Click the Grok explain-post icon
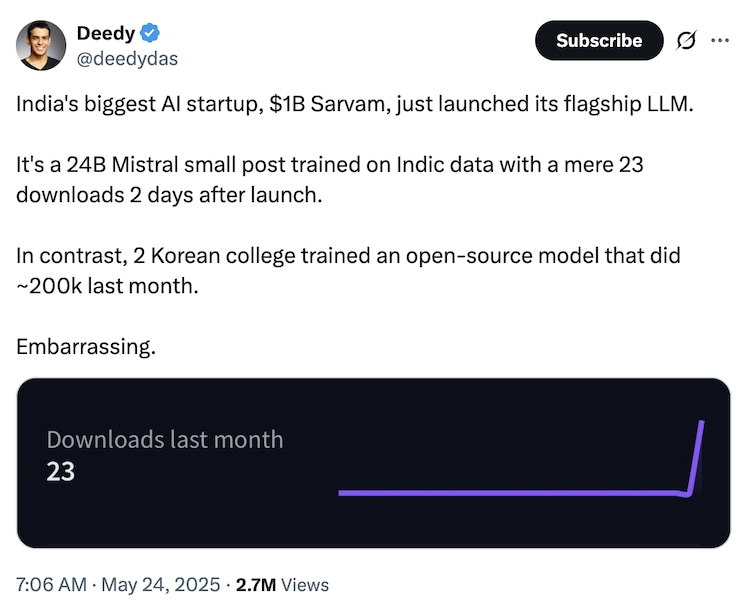This screenshot has height=607, width=750. tap(686, 41)
